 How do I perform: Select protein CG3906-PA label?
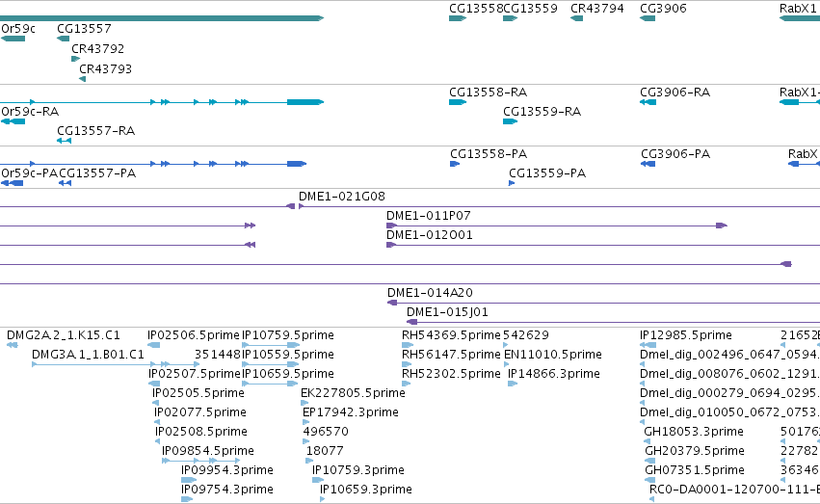coord(675,154)
